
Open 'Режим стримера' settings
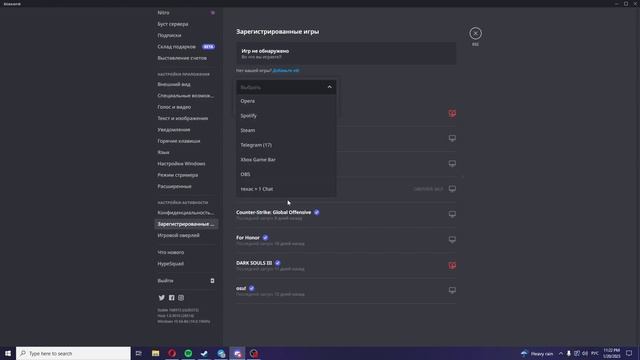coord(187,175)
